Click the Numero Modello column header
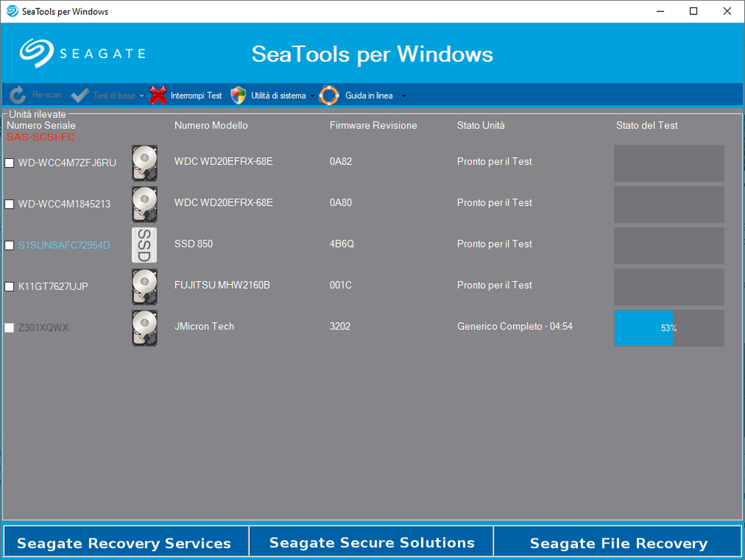This screenshot has height=560, width=745. tap(211, 125)
